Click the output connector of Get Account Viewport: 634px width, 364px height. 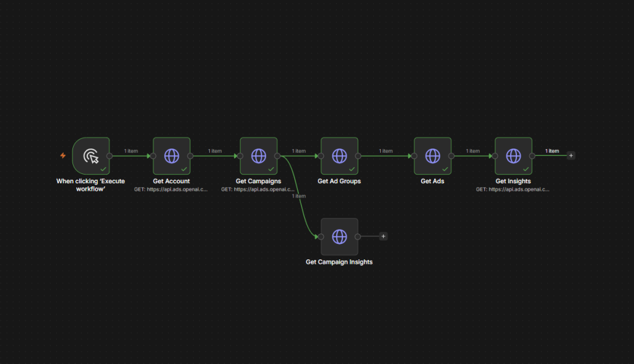pyautogui.click(x=190, y=156)
